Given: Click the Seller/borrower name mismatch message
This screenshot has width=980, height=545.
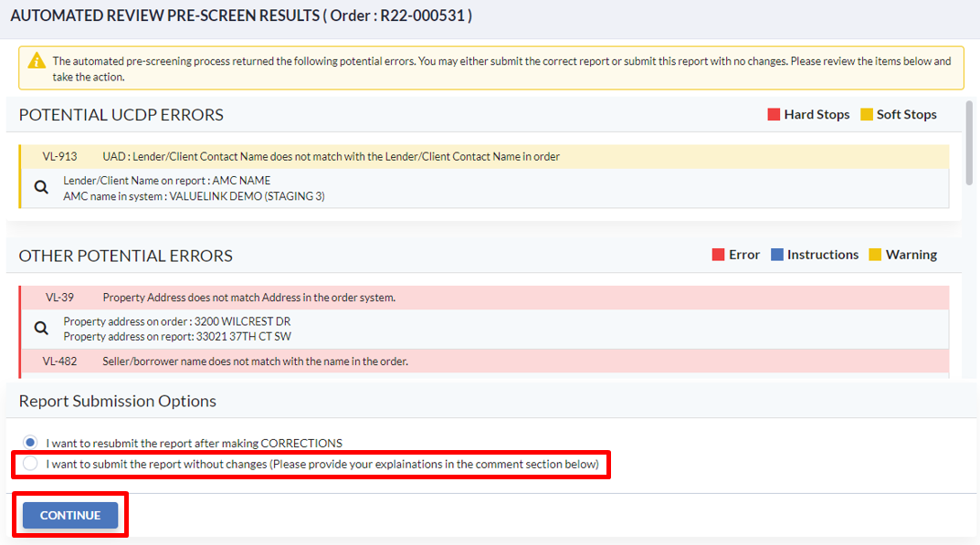Looking at the screenshot, I should pyautogui.click(x=255, y=362).
